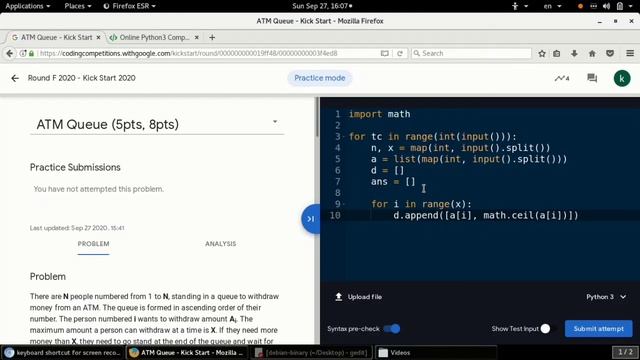Open the questions chat icon
The image size is (640, 360).
click(x=592, y=78)
